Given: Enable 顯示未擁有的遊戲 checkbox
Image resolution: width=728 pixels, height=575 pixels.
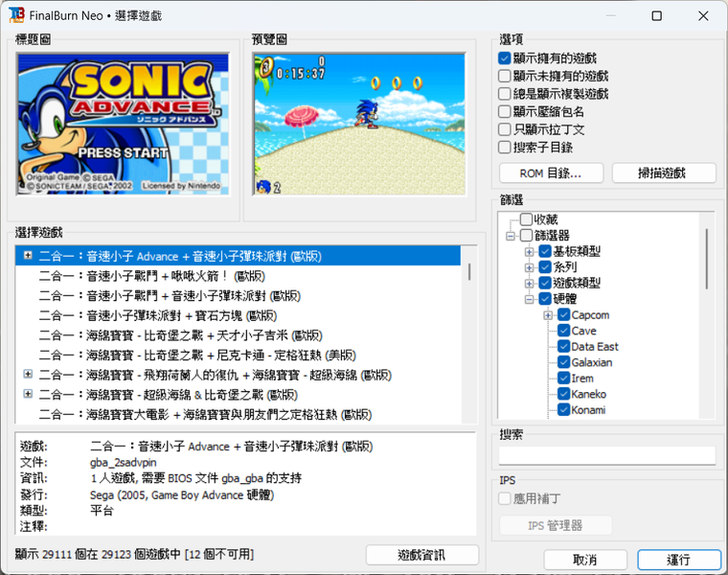Looking at the screenshot, I should (x=504, y=76).
